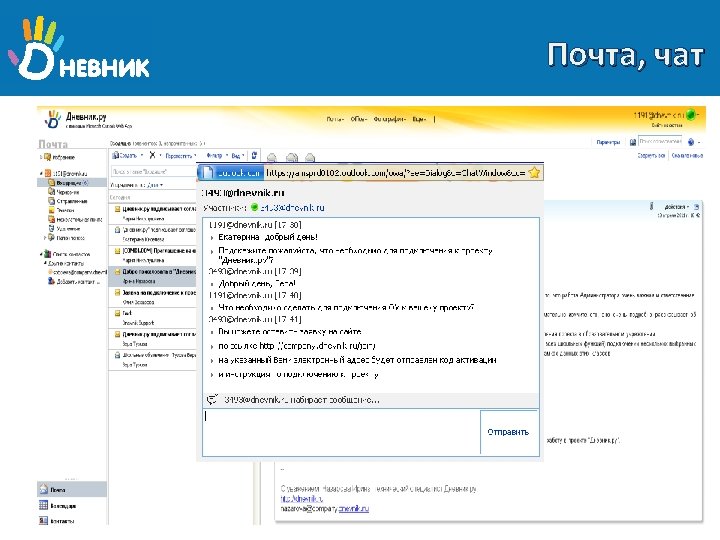
Task: Click the Reply all envelope icon
Action: [292, 157]
